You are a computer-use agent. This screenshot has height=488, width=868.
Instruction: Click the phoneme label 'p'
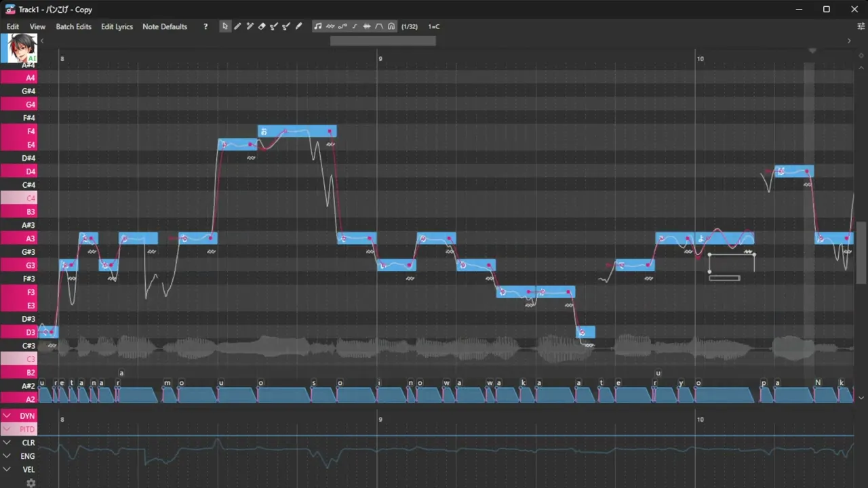pyautogui.click(x=764, y=383)
